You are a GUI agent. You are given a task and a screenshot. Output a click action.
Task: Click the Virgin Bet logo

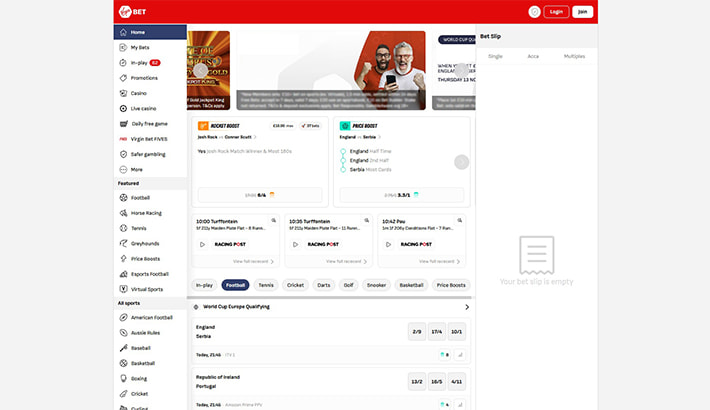click(132, 12)
